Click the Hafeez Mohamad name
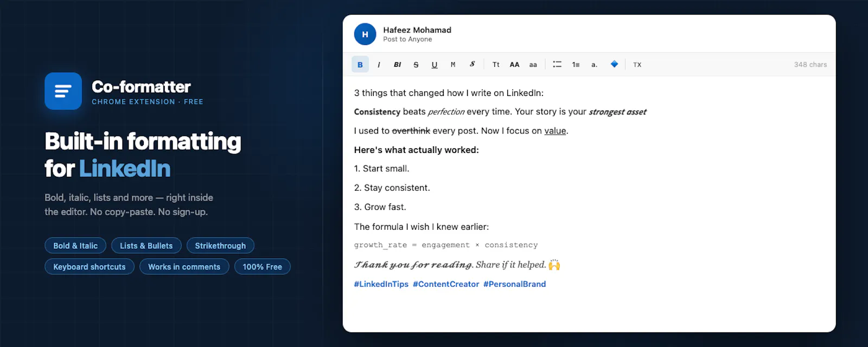This screenshot has height=347, width=868. tap(417, 30)
